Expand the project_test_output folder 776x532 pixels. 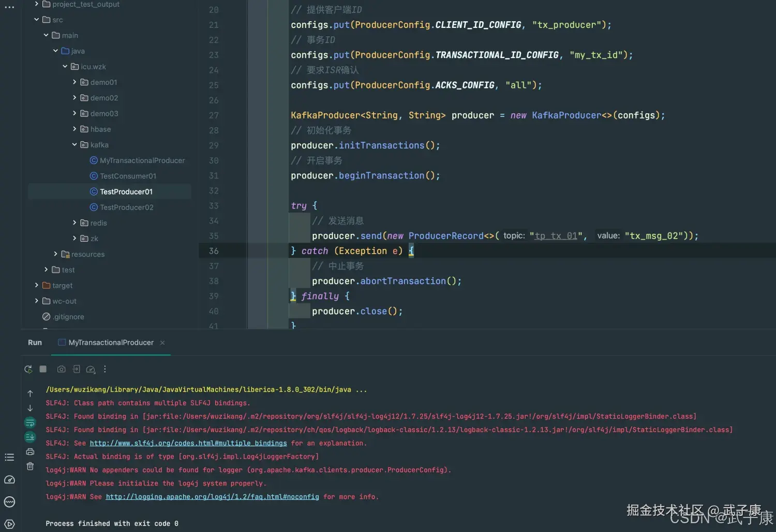click(x=36, y=4)
